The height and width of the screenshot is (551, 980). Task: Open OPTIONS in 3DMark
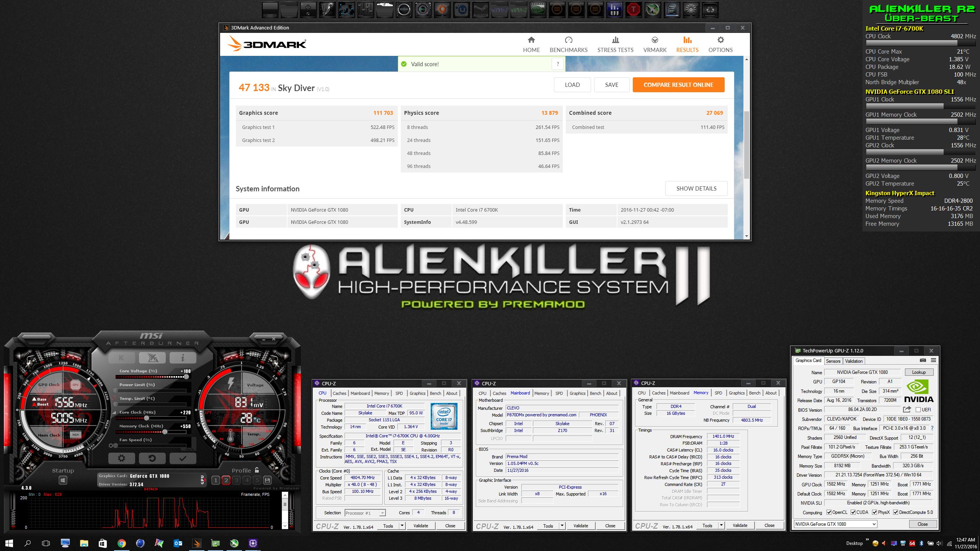[720, 44]
